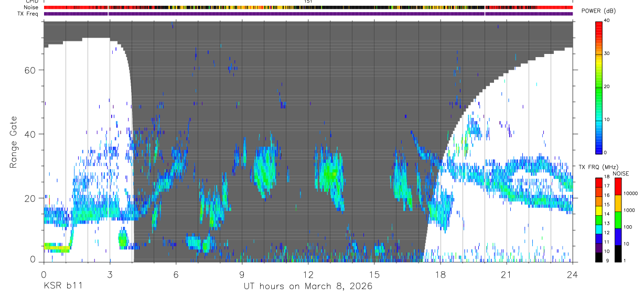Click the '10000' label on noise scale
This screenshot has width=644, height=297.
630,193
